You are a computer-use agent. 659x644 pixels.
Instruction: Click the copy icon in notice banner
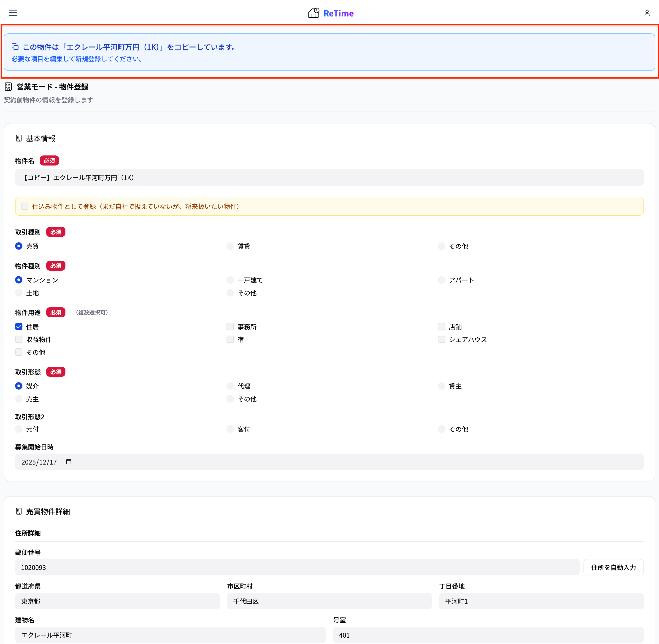[15, 47]
